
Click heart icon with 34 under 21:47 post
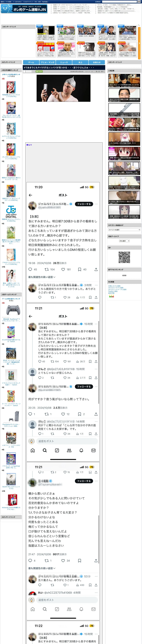point(63,560)
